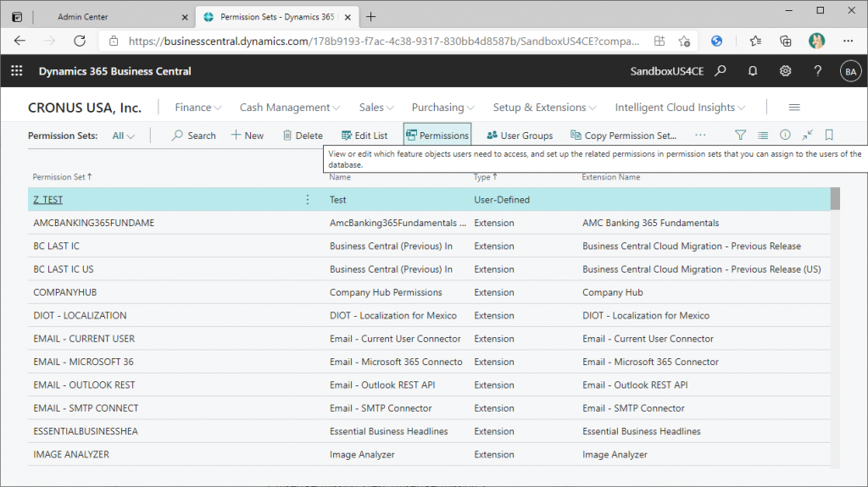Viewport: 868px width, 487px height.
Task: Click the Search action
Action: pyautogui.click(x=194, y=136)
